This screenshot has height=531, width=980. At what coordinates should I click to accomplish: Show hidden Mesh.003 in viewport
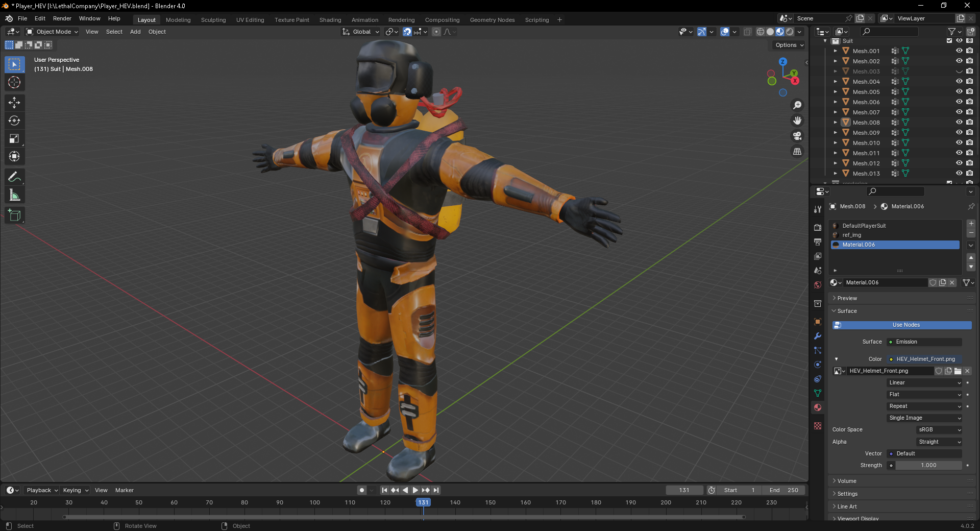coord(959,71)
